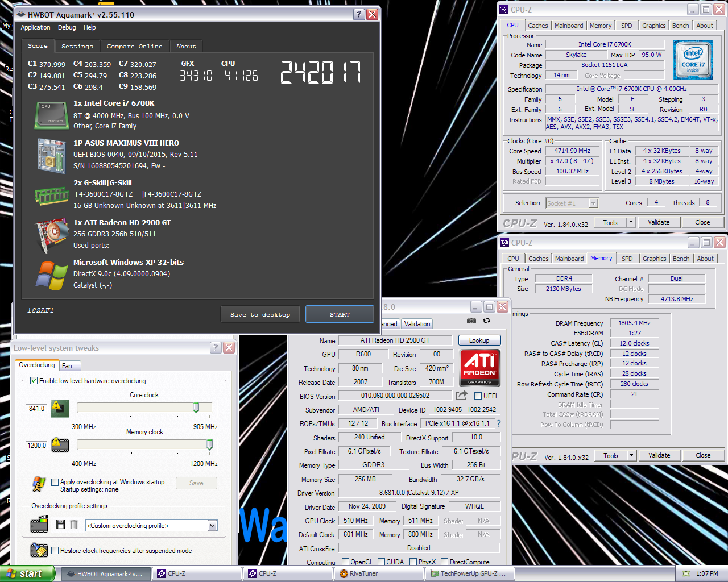Screen dimensions: 728x582
Task: Click the clock tray icon near 1:07 PM
Action: 686,573
